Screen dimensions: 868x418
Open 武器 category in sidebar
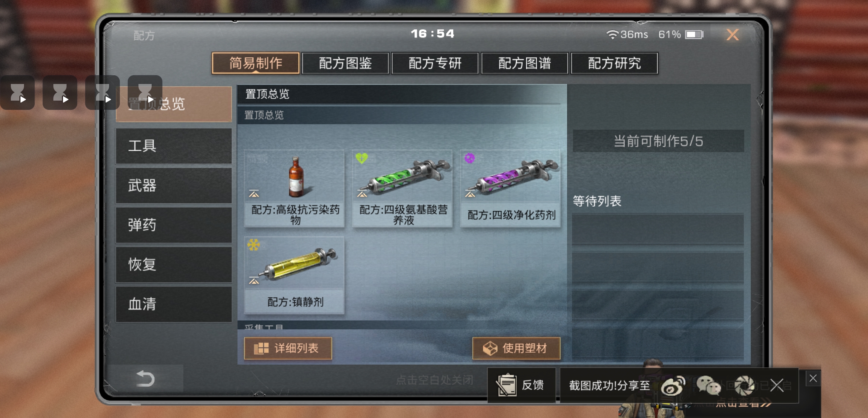pyautogui.click(x=174, y=186)
